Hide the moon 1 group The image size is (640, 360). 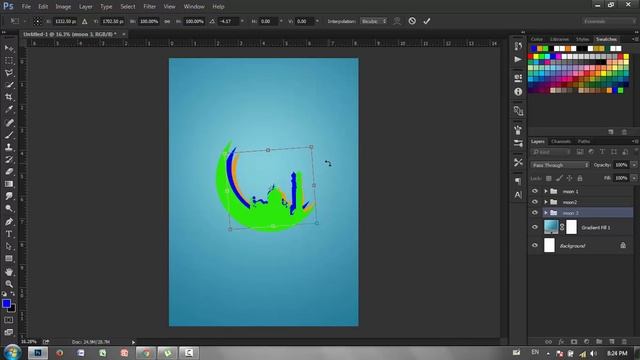(535, 191)
